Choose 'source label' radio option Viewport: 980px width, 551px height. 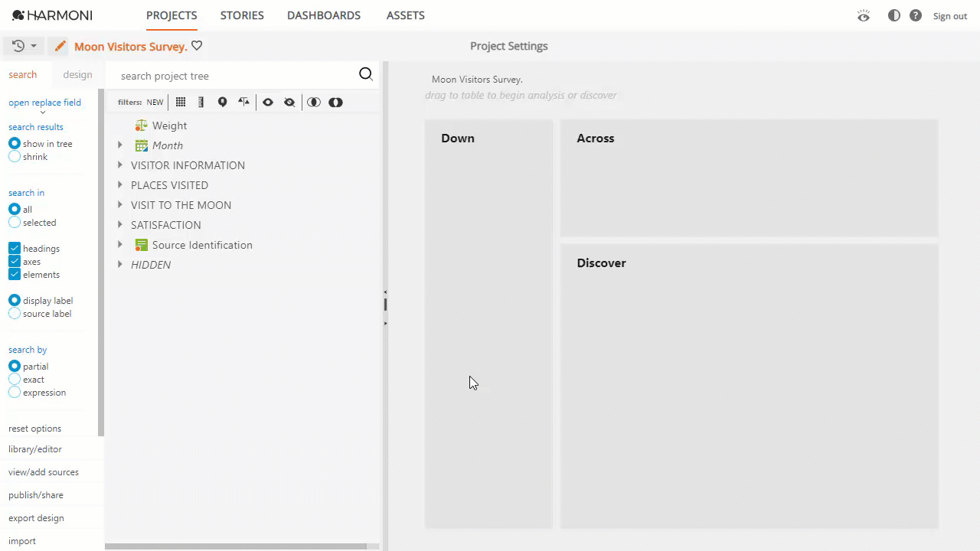pos(15,313)
